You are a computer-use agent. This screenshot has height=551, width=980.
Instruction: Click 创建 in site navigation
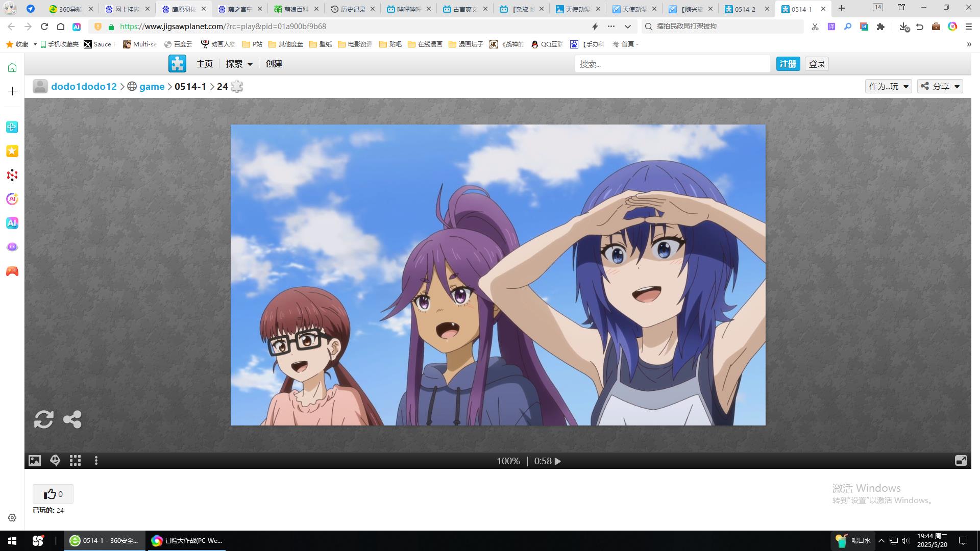click(x=274, y=64)
